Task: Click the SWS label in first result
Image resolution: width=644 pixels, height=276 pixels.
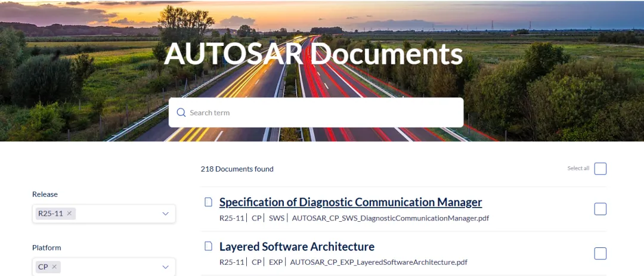Action: click(277, 218)
